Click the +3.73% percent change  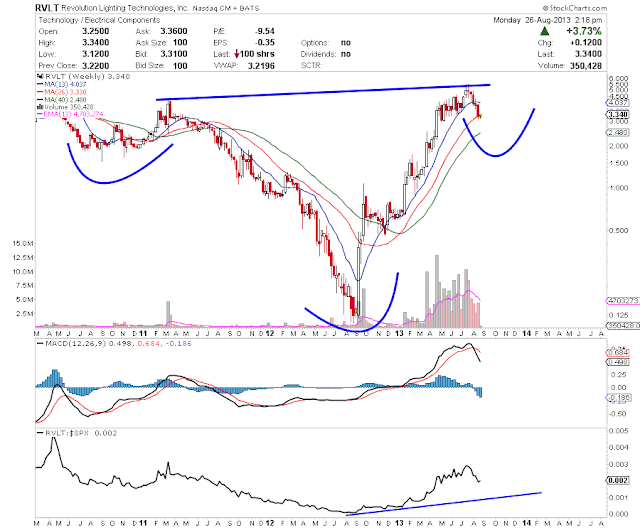pos(584,31)
